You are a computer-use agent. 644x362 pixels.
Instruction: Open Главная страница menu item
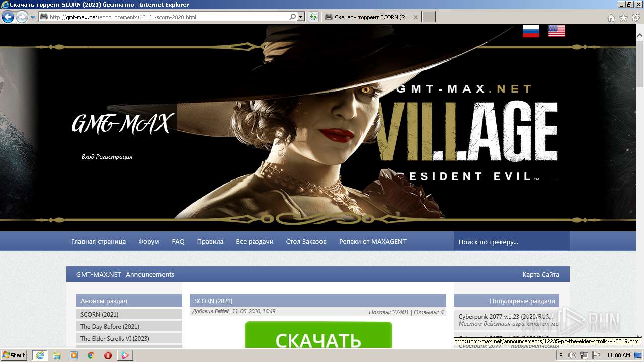click(x=99, y=242)
